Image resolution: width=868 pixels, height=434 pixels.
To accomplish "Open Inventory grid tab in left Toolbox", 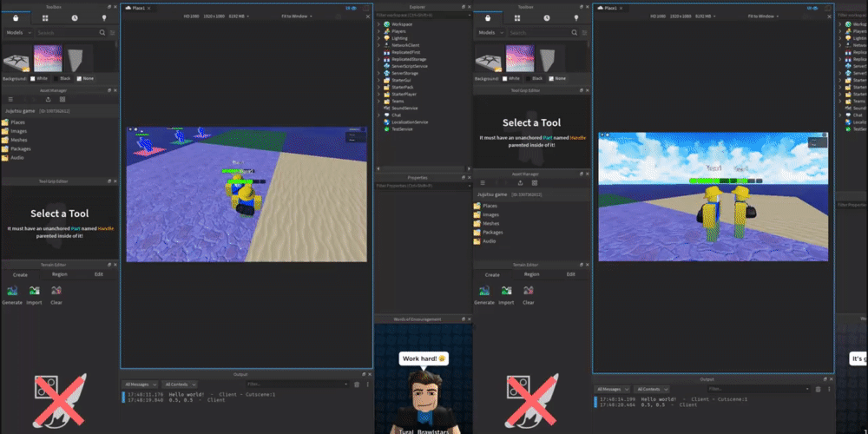I will (x=45, y=18).
